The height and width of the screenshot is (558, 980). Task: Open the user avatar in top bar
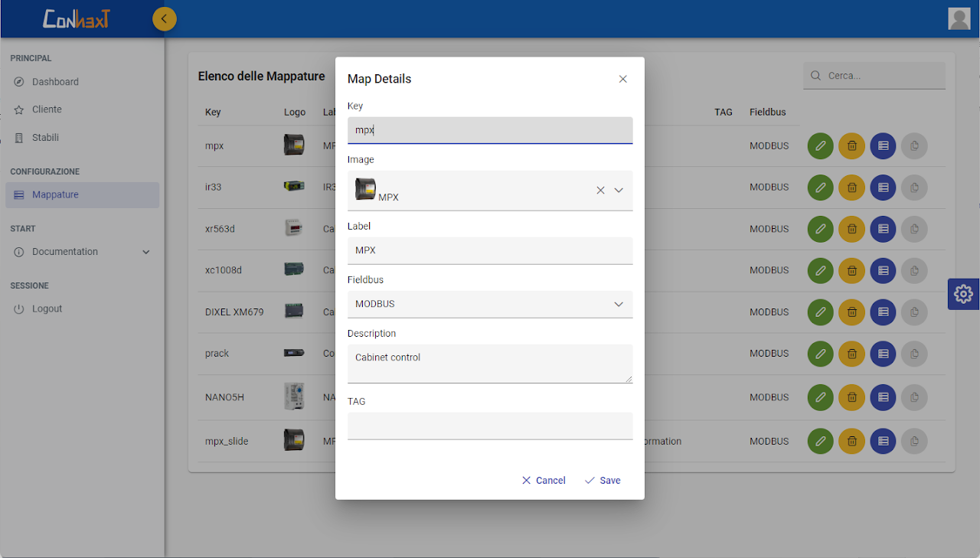pyautogui.click(x=959, y=18)
